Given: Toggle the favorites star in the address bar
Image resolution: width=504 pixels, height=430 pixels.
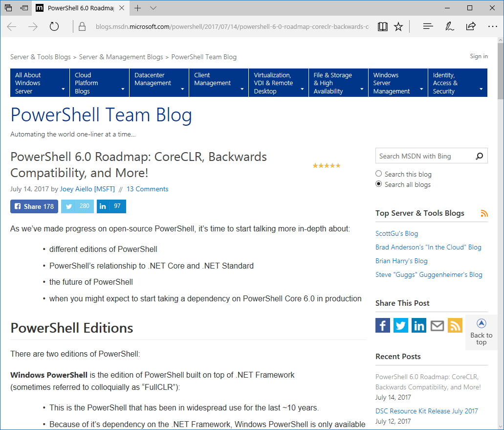Looking at the screenshot, I should point(398,26).
